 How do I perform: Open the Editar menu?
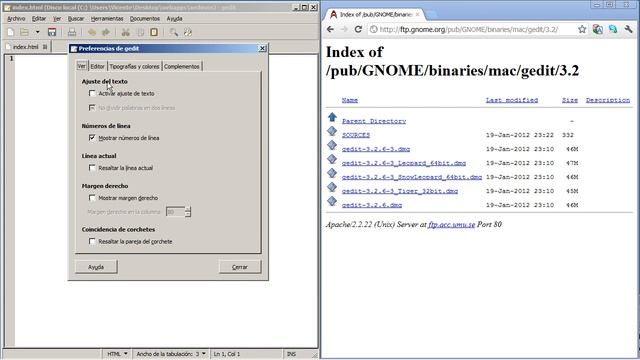(x=39, y=19)
